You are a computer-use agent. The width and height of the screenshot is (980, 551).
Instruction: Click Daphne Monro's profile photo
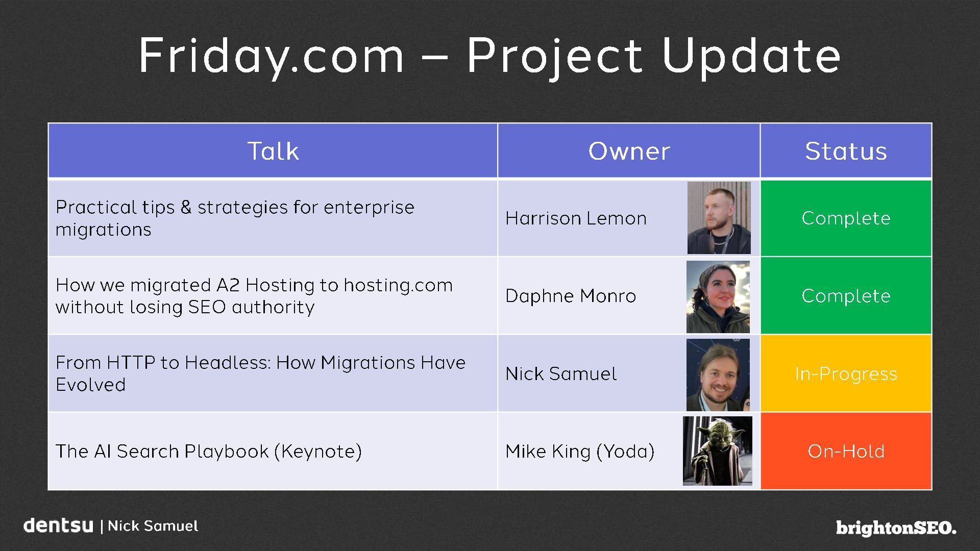(718, 297)
